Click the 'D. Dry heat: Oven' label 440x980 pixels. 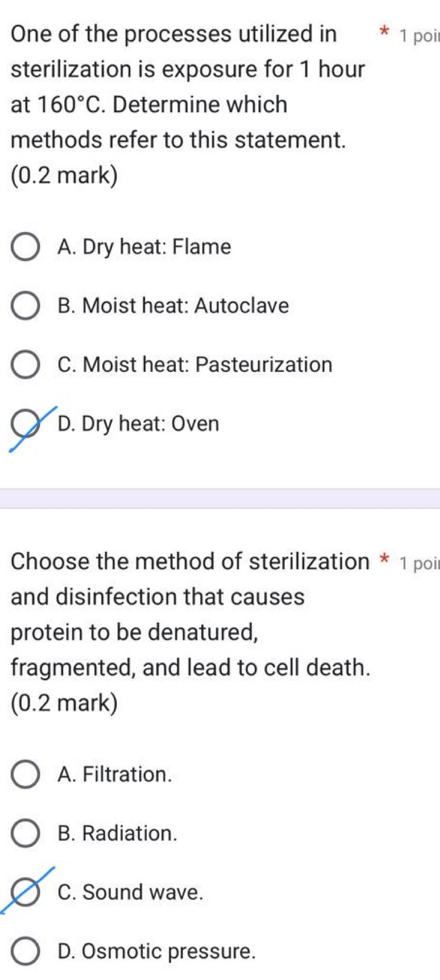coord(139,424)
